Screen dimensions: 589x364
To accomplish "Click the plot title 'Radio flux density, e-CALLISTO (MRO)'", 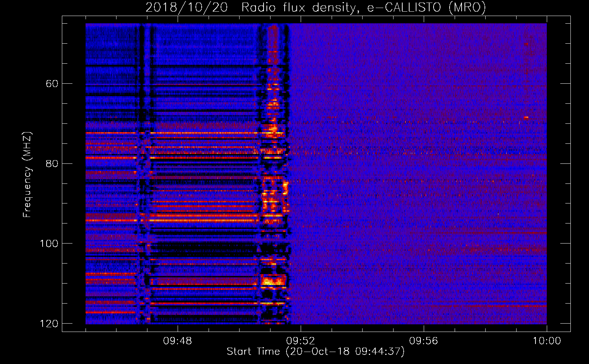I will click(364, 7).
